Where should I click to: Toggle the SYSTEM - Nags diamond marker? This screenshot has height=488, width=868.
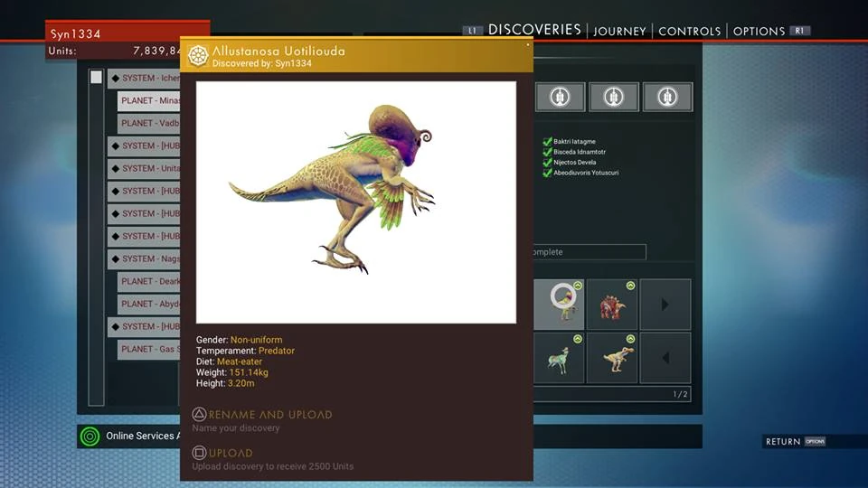tap(116, 259)
